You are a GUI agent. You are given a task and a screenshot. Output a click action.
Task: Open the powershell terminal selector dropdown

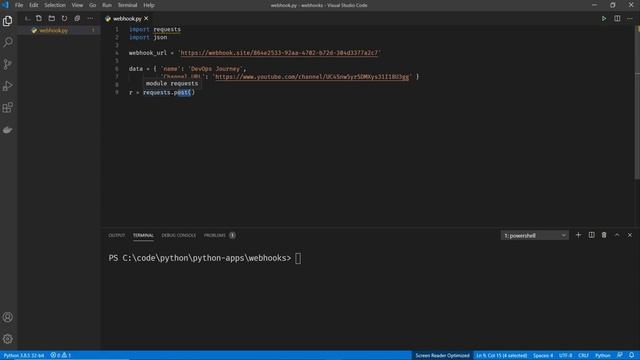point(535,236)
